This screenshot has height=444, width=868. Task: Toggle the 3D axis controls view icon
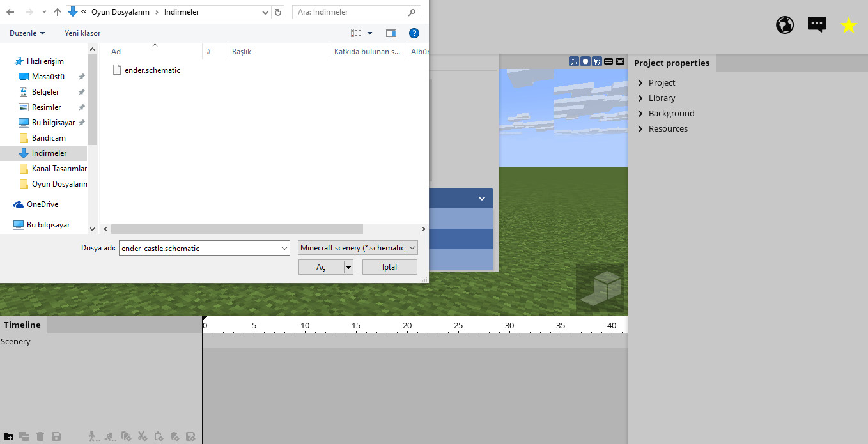pos(574,61)
